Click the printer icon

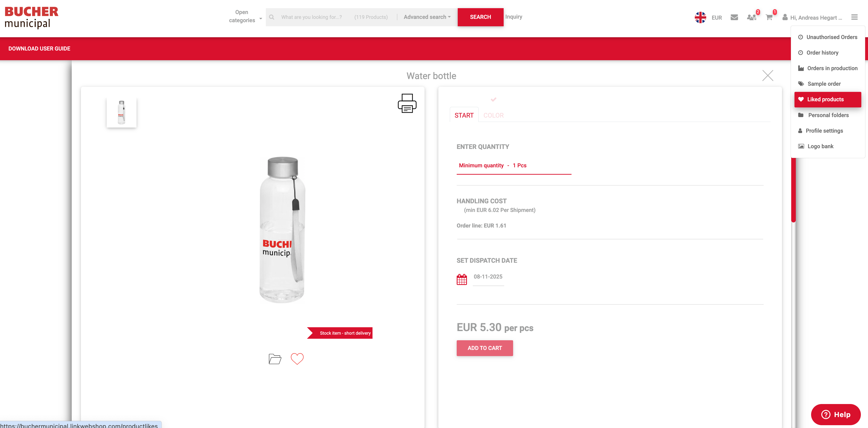coord(407,103)
